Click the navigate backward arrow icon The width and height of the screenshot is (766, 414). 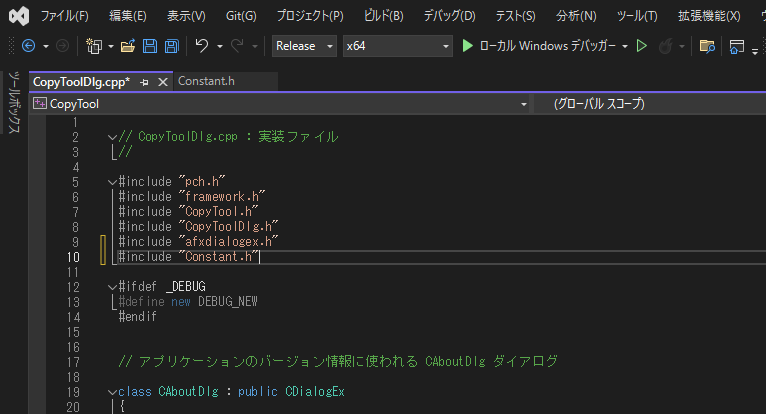click(27, 46)
